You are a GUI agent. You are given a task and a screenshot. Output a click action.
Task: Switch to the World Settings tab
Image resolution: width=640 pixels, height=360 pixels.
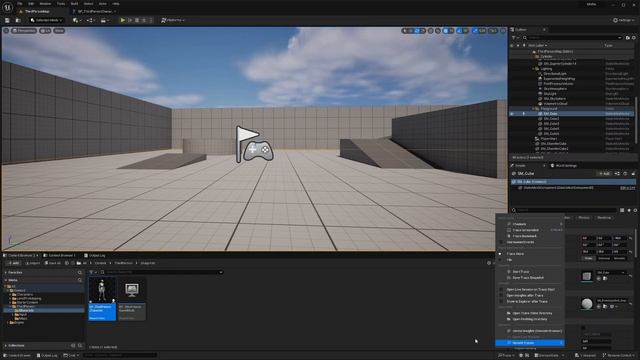pyautogui.click(x=564, y=166)
